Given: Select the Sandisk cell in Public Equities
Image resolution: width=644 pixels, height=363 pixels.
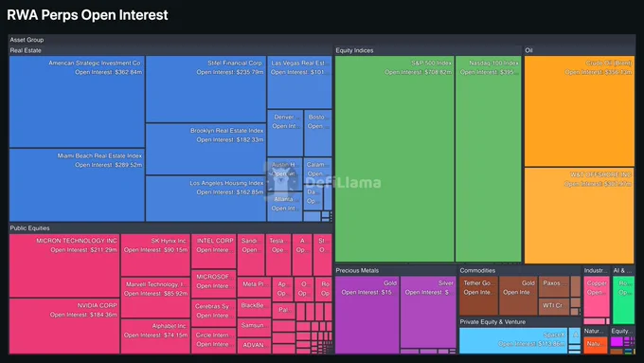Looking at the screenshot, I should 251,255.
